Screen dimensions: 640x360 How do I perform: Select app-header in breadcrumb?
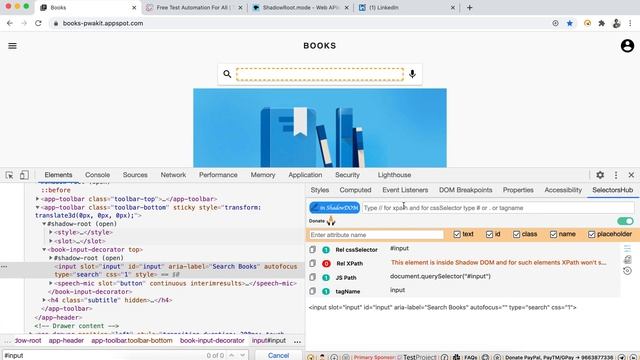(66, 340)
